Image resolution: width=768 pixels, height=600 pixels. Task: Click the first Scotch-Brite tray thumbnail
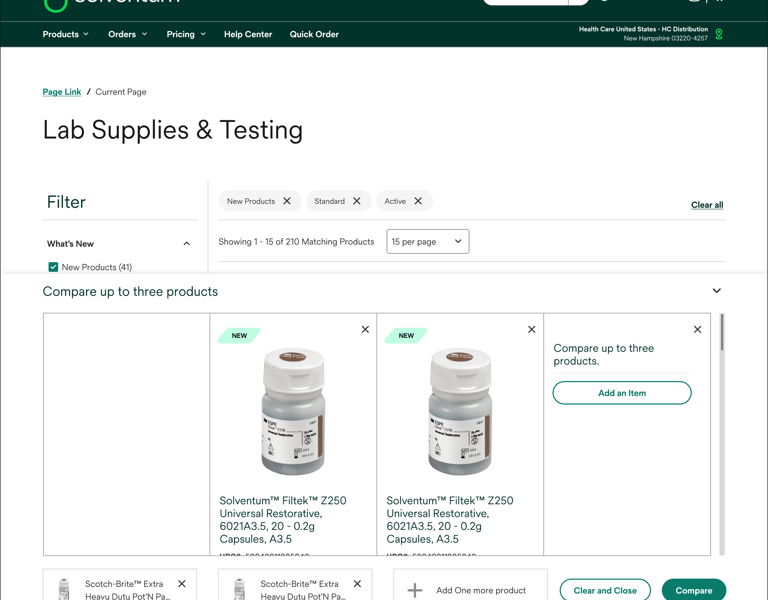64,589
